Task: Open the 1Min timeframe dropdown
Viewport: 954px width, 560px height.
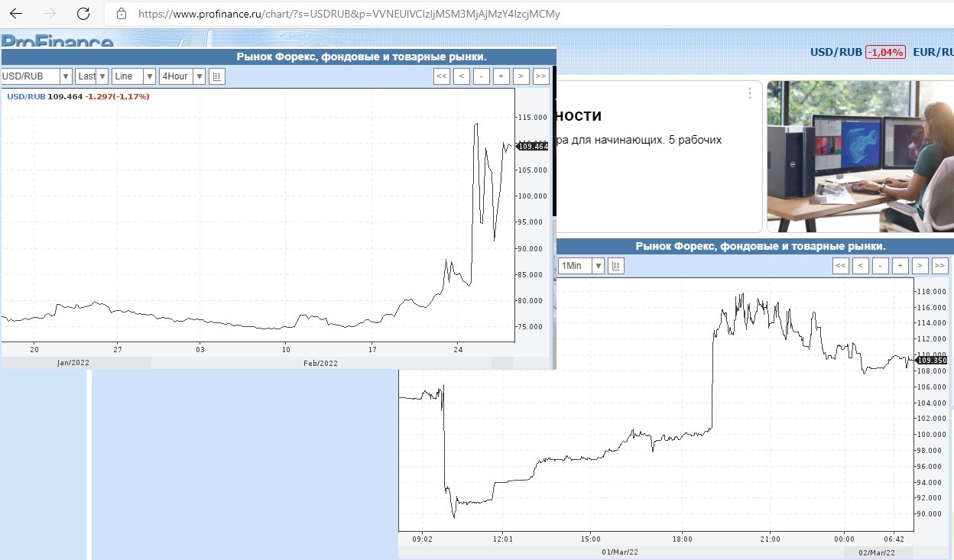Action: pos(581,266)
